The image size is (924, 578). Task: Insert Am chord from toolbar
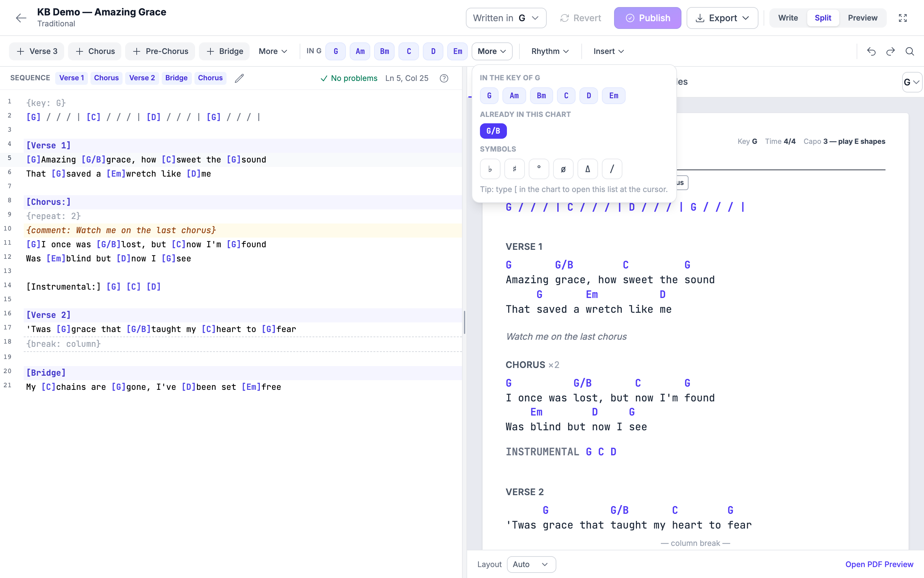point(360,51)
